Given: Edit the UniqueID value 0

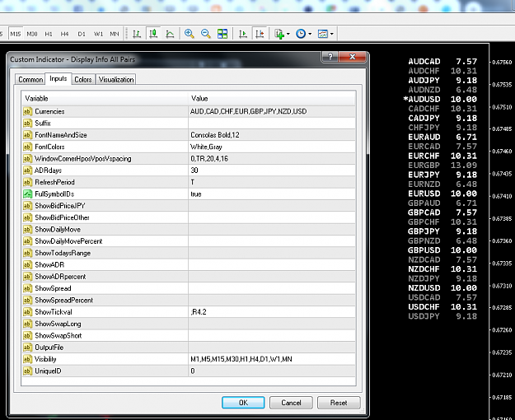Looking at the screenshot, I should click(x=272, y=371).
